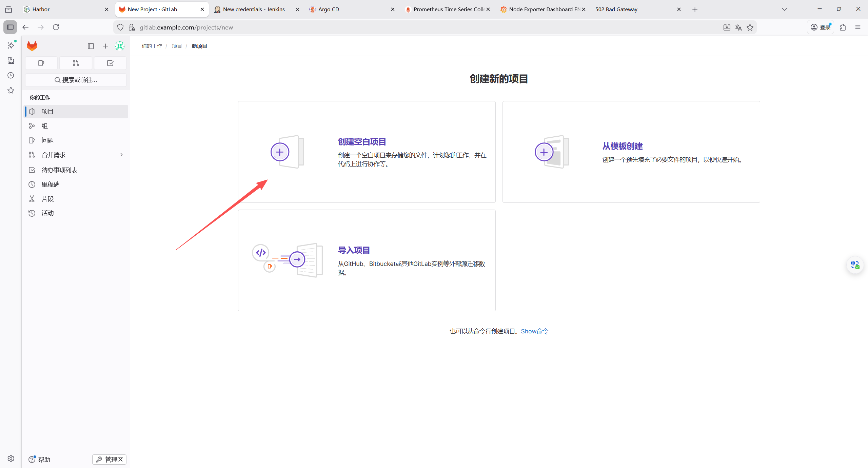Expand the browser list-all-tabs dropdown
Image resolution: width=868 pixels, height=468 pixels.
point(784,9)
